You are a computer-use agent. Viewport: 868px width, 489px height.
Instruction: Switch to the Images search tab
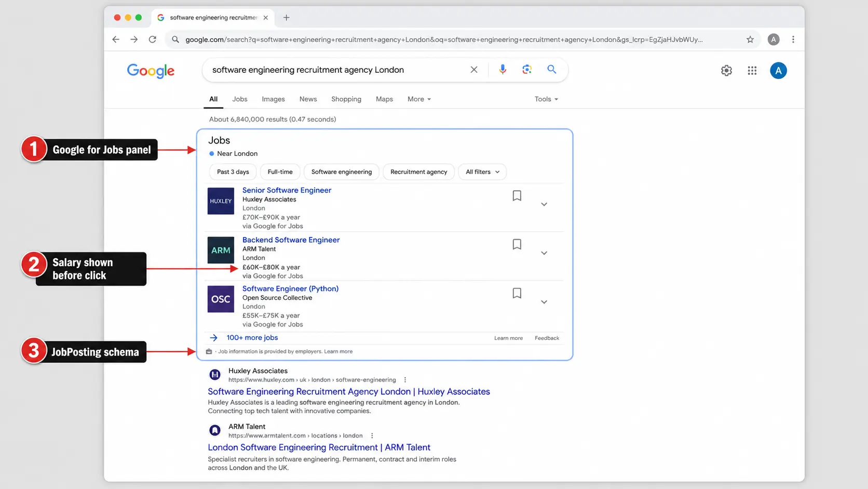click(x=274, y=99)
